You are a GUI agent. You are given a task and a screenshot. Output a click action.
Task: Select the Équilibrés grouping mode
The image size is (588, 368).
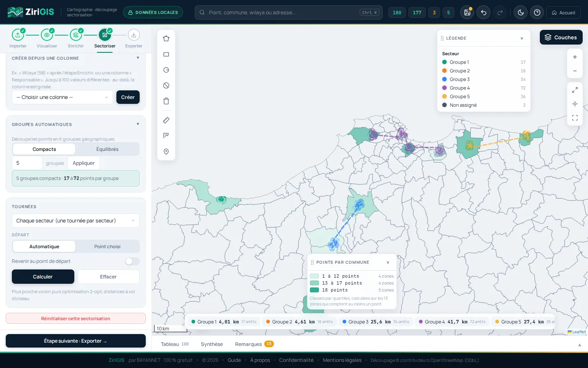(107, 149)
